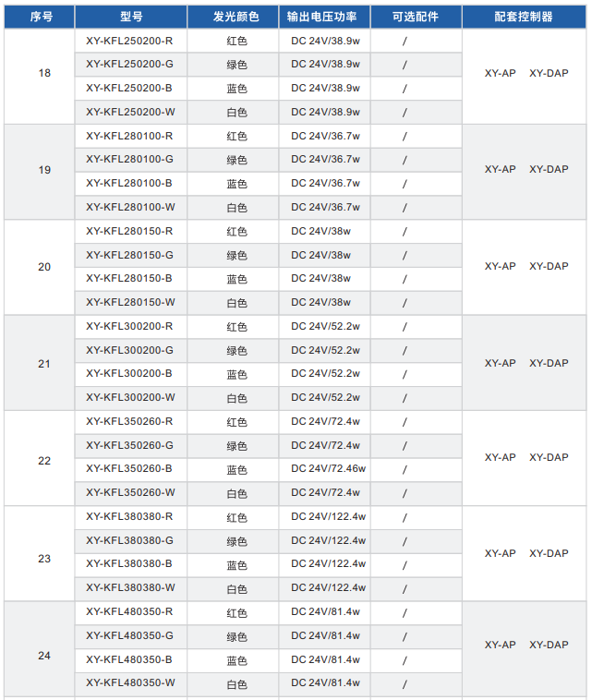592x700 pixels.
Task: Click serial number 21 cell
Action: (44, 364)
